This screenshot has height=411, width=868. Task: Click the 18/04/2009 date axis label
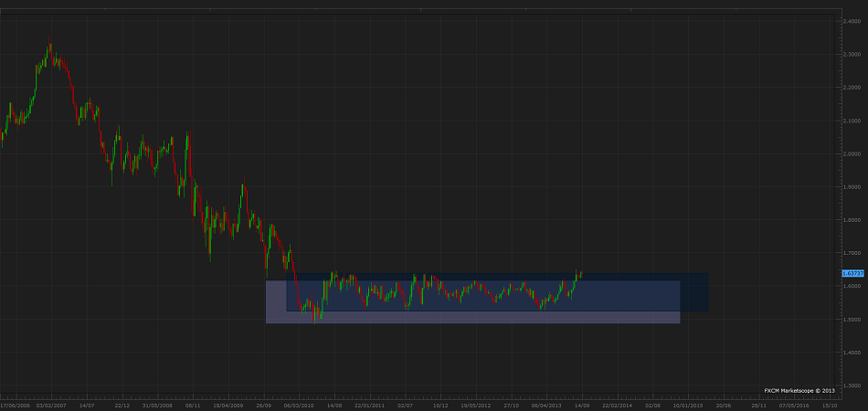click(x=228, y=403)
